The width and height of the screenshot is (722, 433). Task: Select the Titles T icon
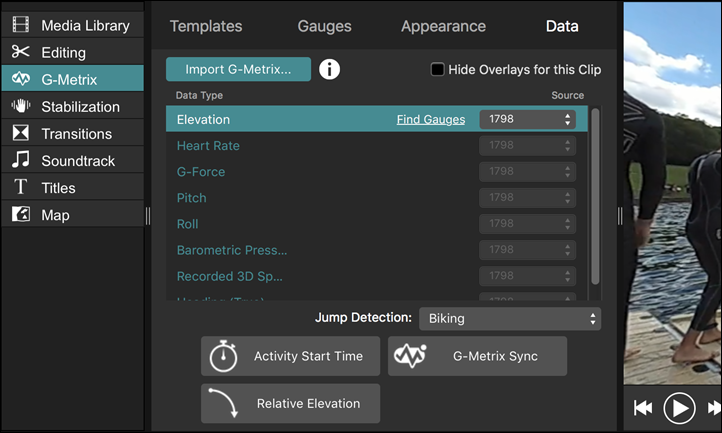(20, 187)
